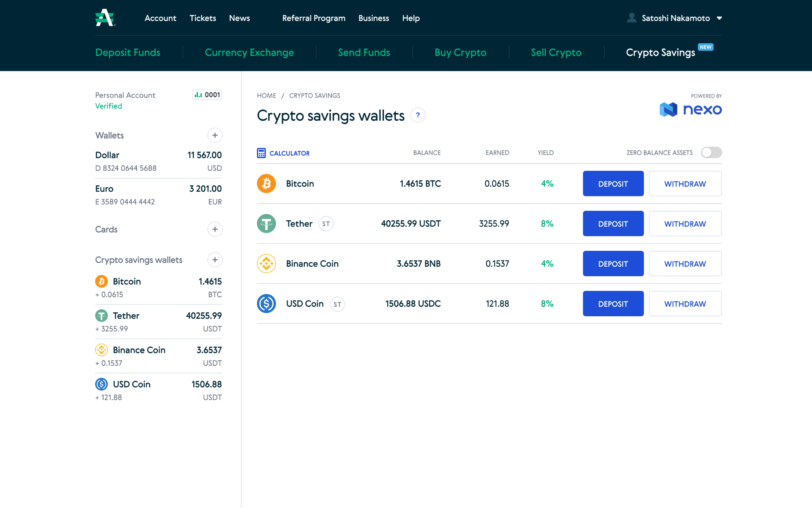This screenshot has width=812, height=508.
Task: Add a new card with plus button
Action: point(215,229)
